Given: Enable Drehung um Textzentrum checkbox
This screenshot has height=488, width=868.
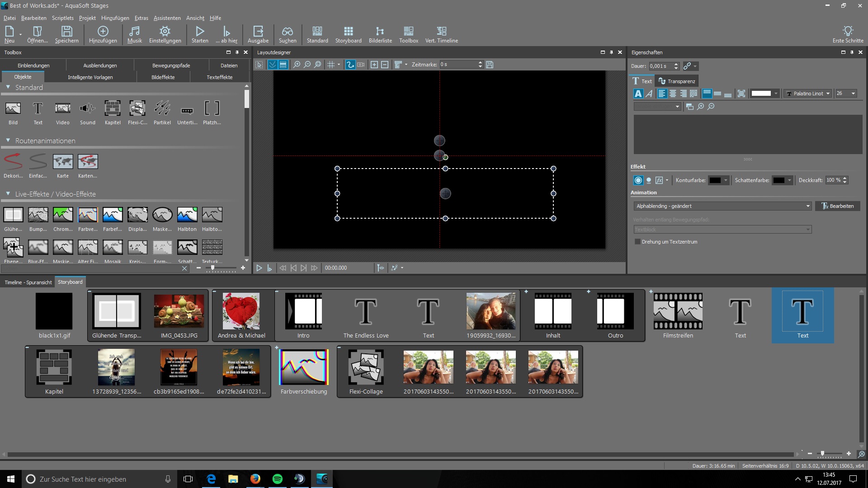Looking at the screenshot, I should pos(637,242).
